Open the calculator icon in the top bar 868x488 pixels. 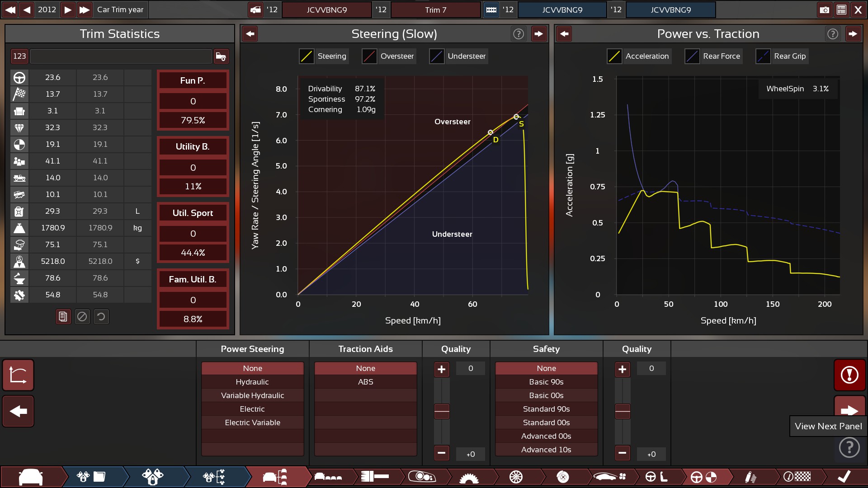[x=841, y=9]
